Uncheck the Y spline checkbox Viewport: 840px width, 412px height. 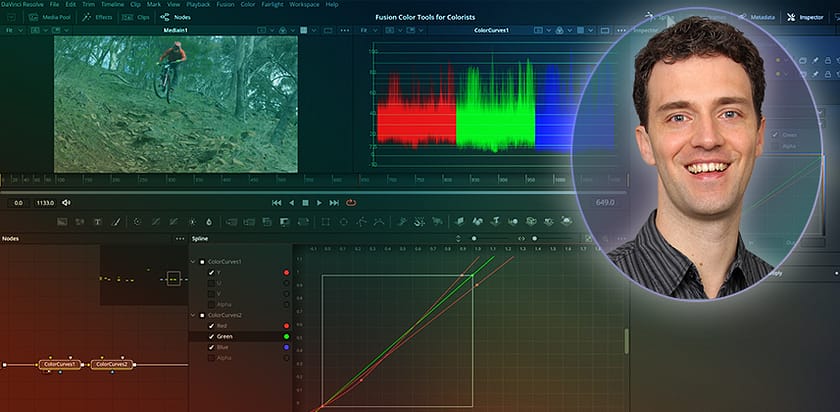point(211,272)
